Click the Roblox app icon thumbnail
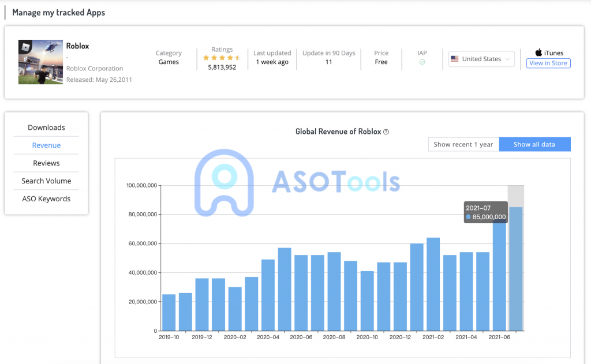The image size is (591, 364). (40, 62)
